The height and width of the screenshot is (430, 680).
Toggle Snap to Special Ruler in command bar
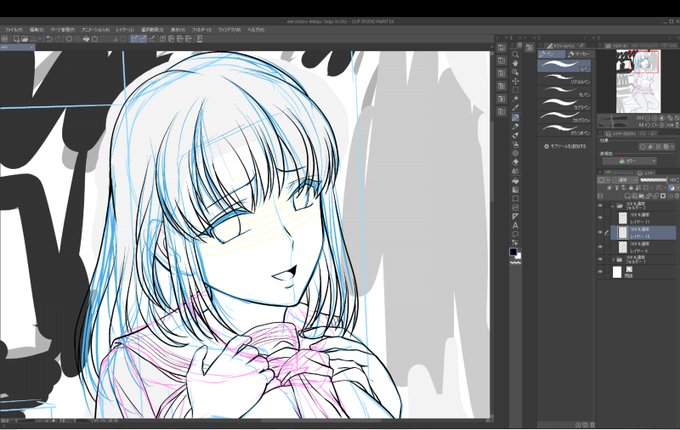(143, 39)
